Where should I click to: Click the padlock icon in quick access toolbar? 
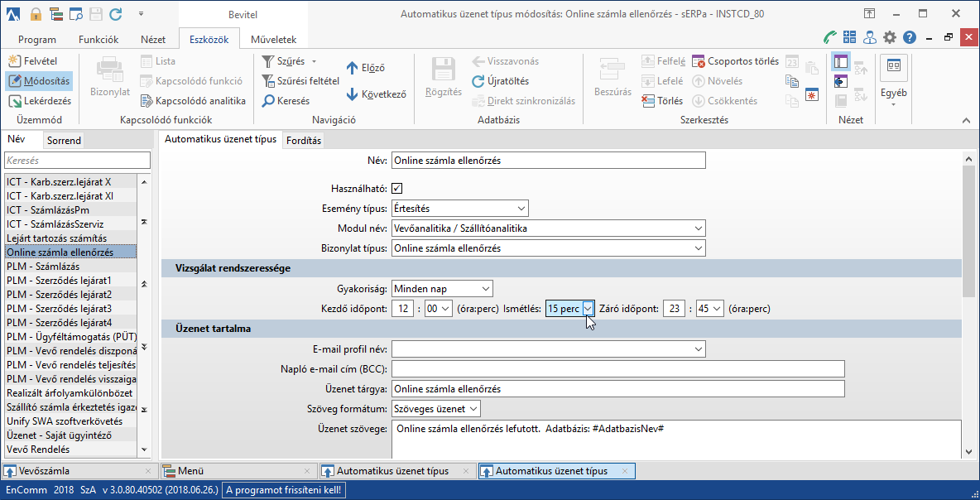tap(36, 13)
